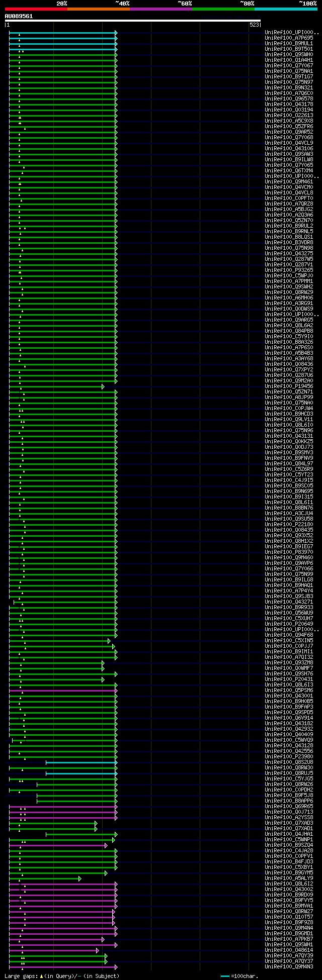This screenshot has width=322, height=980.
Task: Choose hit UniRef100_P20649
Action: click(x=289, y=624)
